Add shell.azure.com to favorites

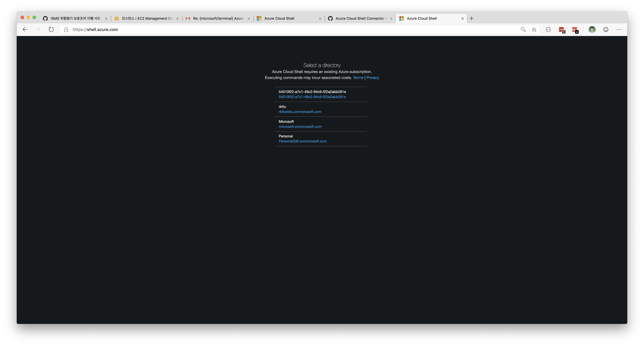pyautogui.click(x=534, y=30)
